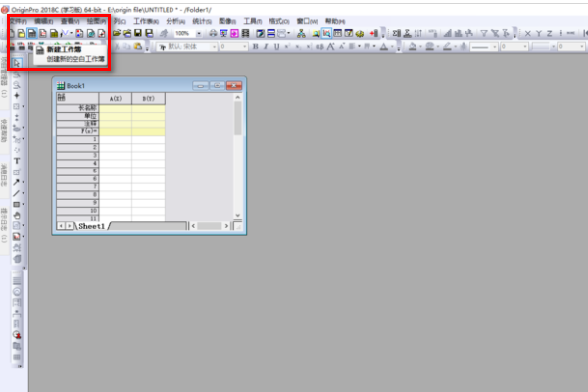Expand the fill color bucket dropdown arrow
The image size is (588, 392).
tap(420, 47)
